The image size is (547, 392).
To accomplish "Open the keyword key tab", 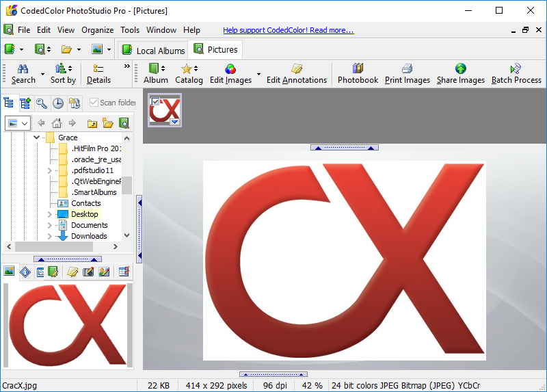I will (x=42, y=103).
